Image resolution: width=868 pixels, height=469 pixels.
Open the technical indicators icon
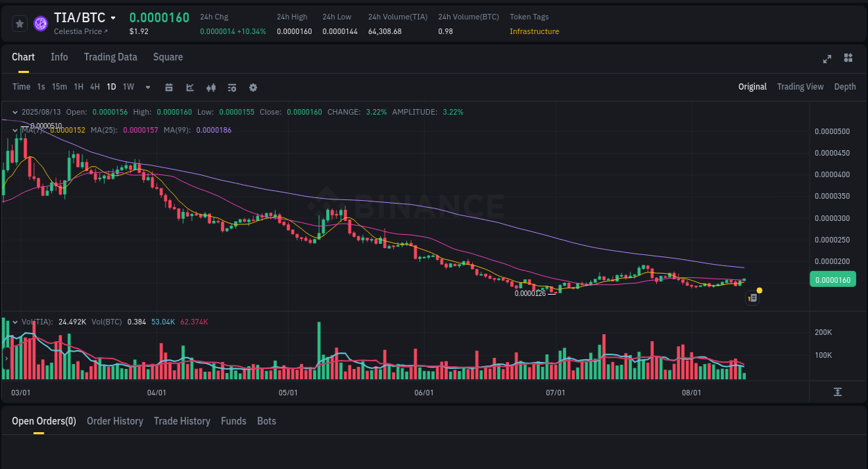(x=231, y=87)
